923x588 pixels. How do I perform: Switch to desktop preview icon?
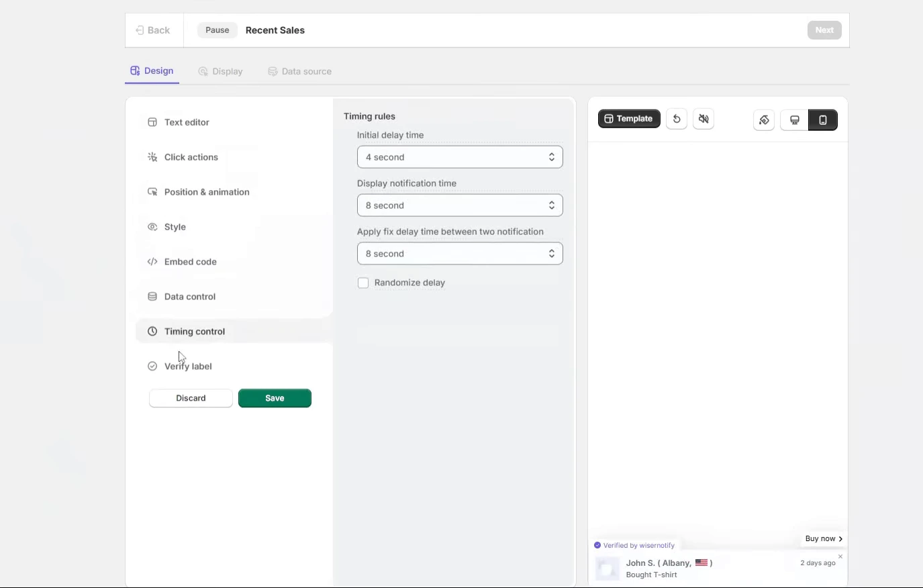tap(795, 120)
